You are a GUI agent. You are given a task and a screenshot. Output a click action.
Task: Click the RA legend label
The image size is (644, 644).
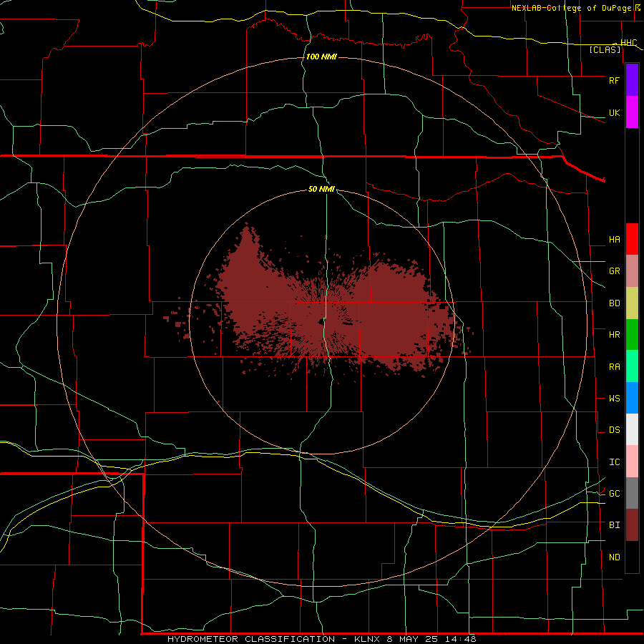614,366
